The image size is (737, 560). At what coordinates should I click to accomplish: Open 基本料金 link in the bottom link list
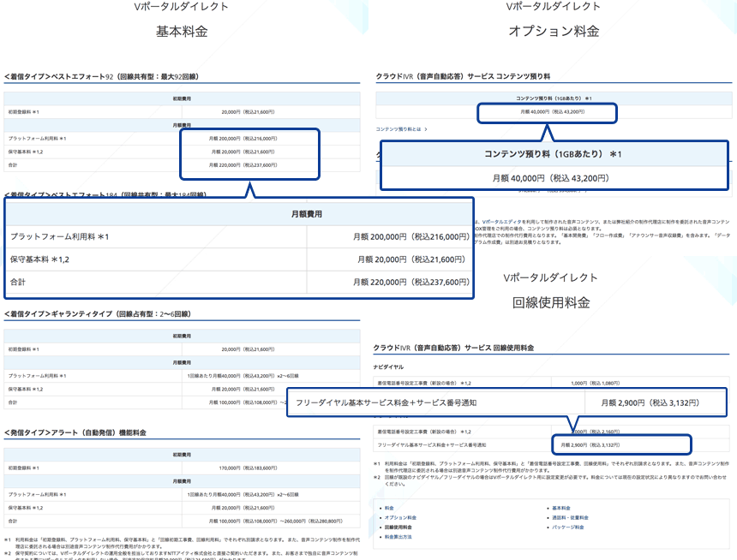560,509
